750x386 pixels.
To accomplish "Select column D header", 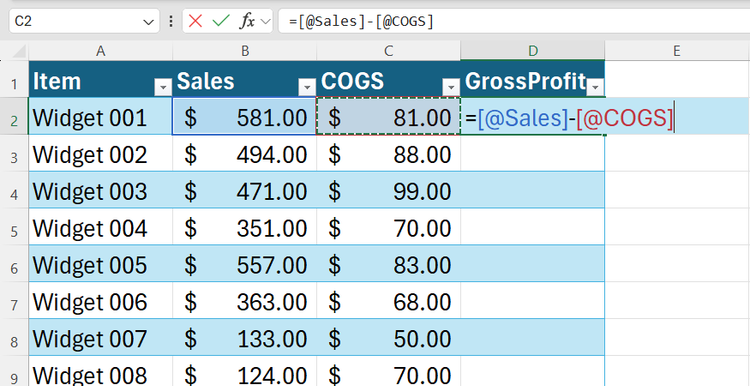I will click(533, 51).
